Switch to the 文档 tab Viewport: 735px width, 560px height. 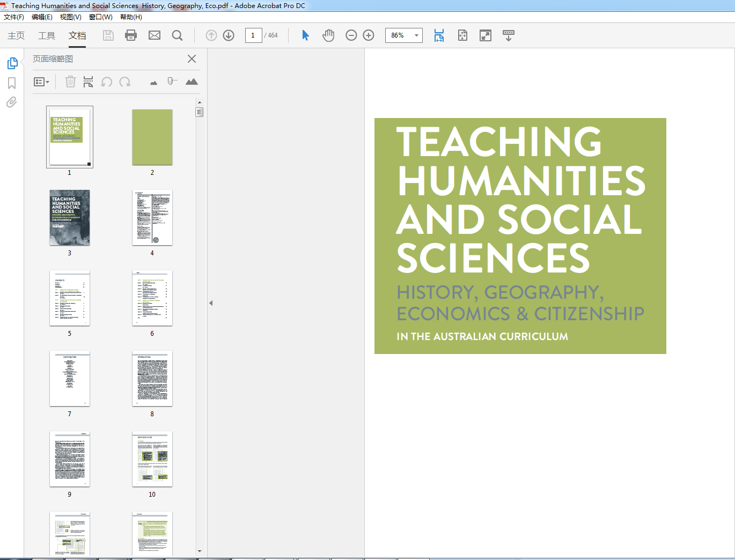click(x=77, y=35)
